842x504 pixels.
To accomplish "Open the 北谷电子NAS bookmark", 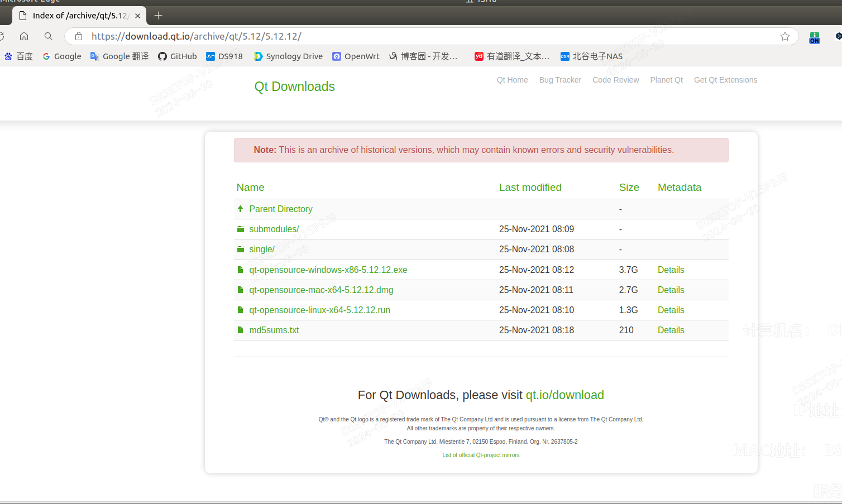I will tap(592, 56).
